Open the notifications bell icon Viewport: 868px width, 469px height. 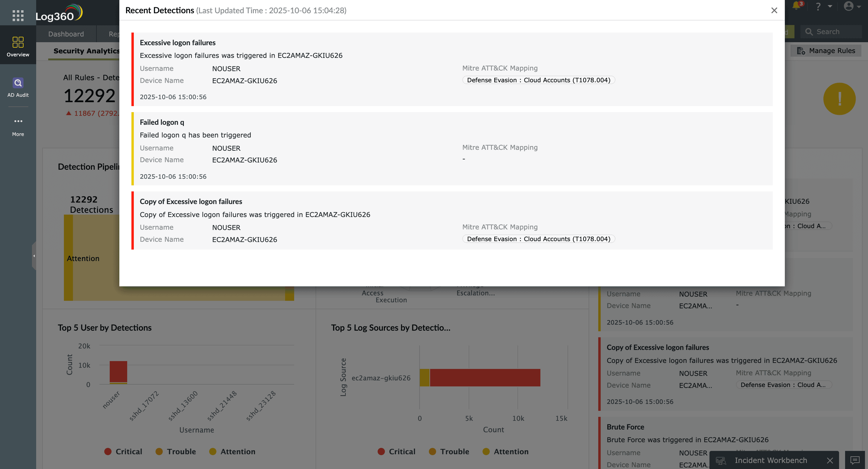796,6
